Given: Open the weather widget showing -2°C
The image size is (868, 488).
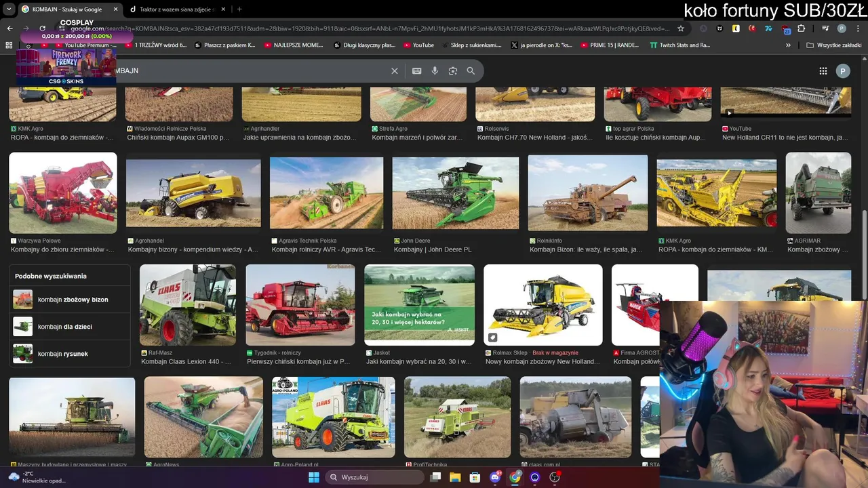Looking at the screenshot, I should (37, 477).
